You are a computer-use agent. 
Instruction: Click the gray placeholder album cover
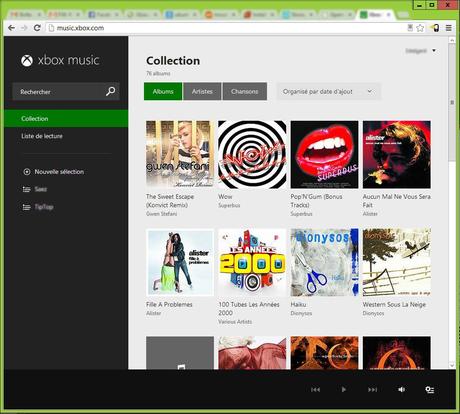pyautogui.click(x=180, y=353)
